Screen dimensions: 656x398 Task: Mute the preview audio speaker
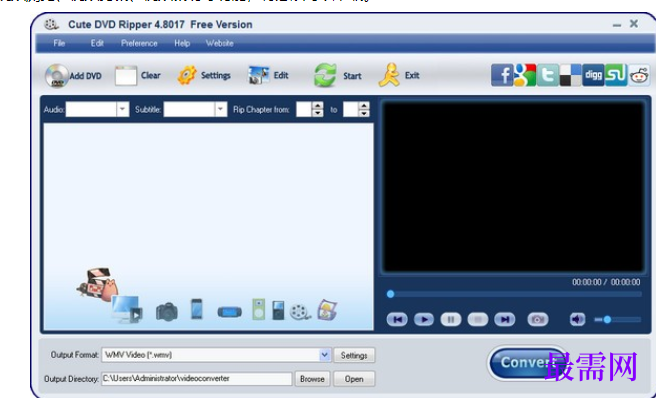(x=577, y=320)
